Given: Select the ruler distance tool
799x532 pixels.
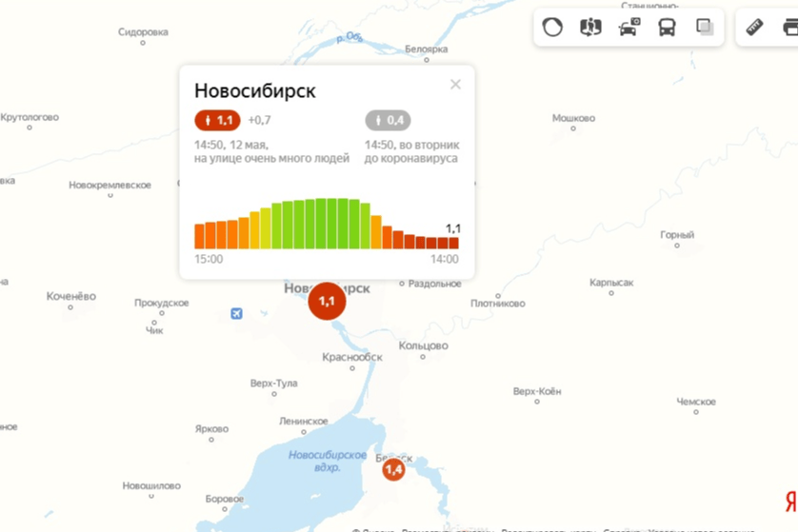Looking at the screenshot, I should (754, 27).
